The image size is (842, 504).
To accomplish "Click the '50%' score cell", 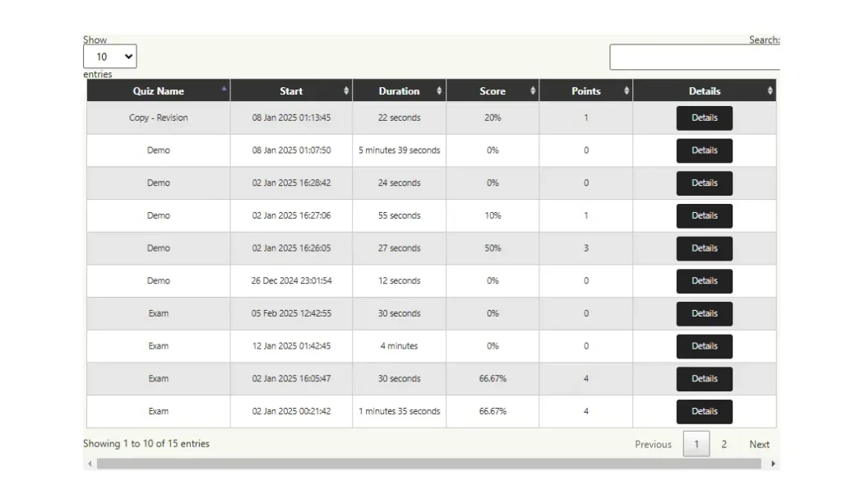I will pyautogui.click(x=493, y=248).
